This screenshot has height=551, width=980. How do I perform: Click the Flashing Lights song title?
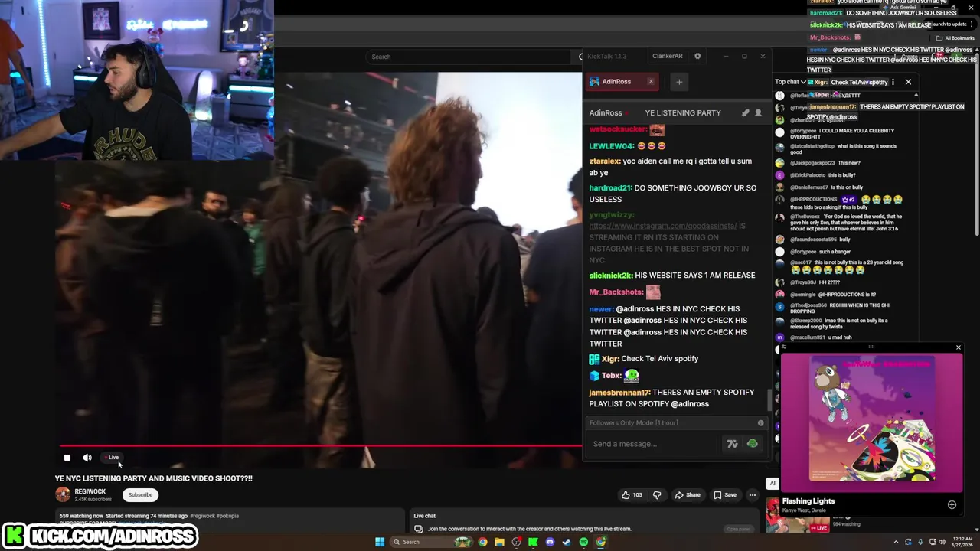click(x=808, y=501)
